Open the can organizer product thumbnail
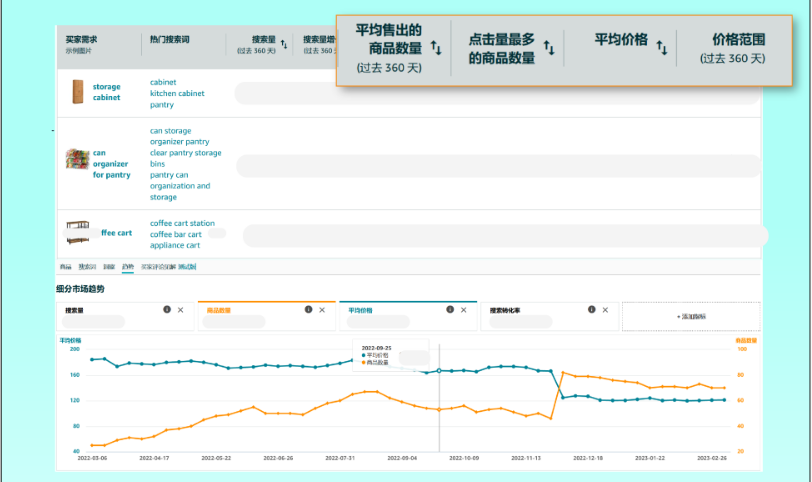 (x=78, y=159)
